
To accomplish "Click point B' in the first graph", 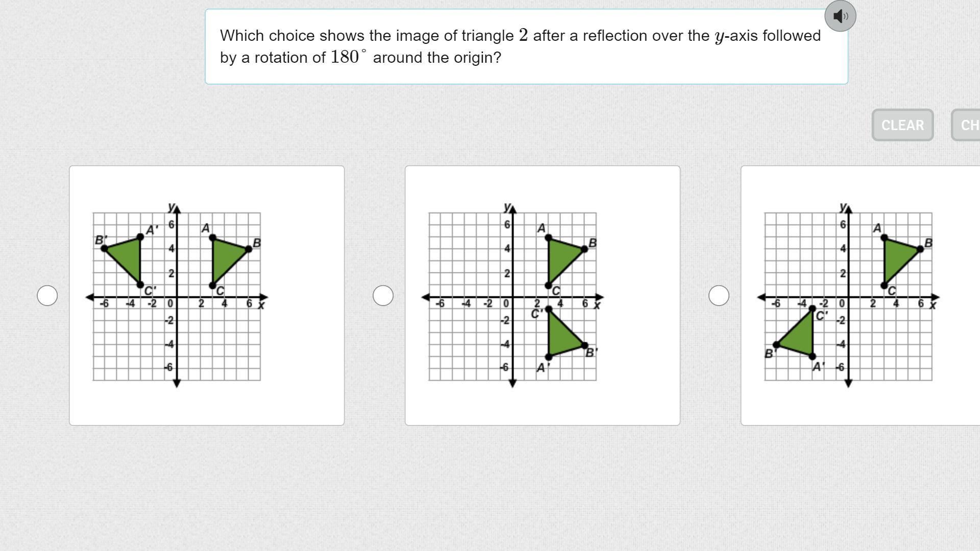I will (104, 248).
